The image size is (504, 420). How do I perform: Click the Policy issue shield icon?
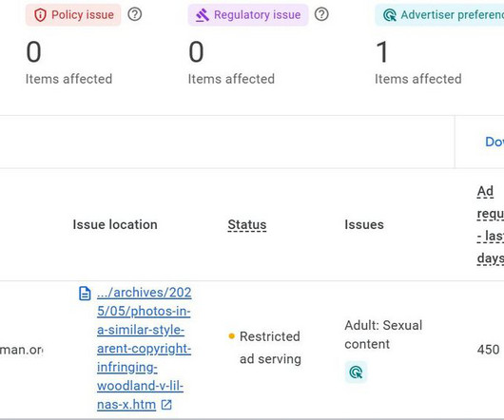click(41, 15)
